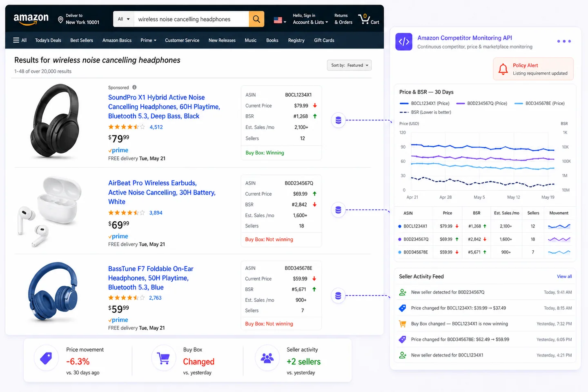This screenshot has width=588, height=392.
Task: Go to Best Sellers
Action: (82, 40)
